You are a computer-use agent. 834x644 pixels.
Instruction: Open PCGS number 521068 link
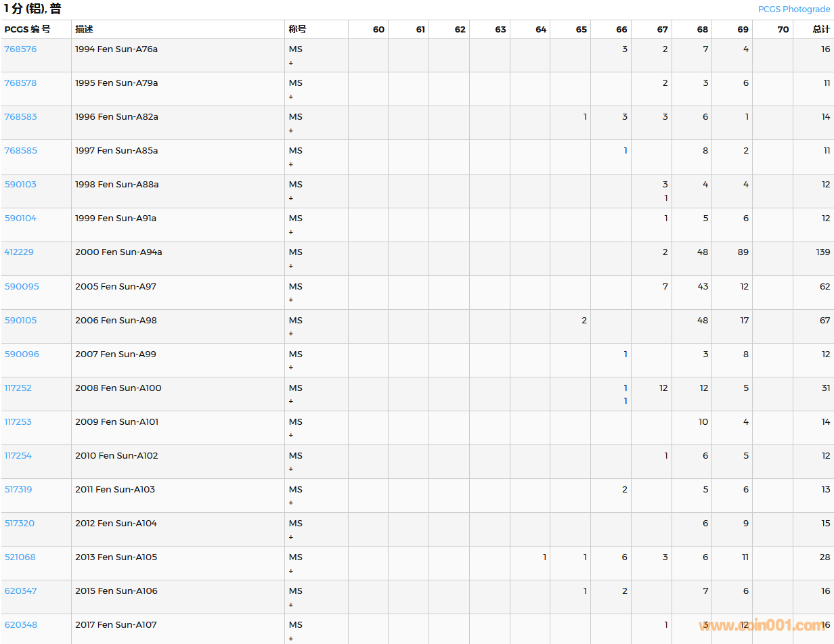tap(20, 557)
